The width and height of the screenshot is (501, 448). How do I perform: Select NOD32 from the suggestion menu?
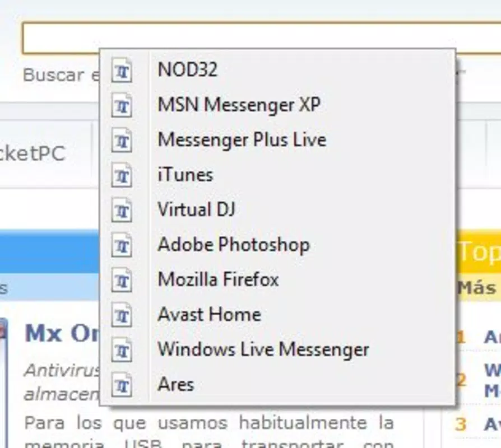pos(277,70)
